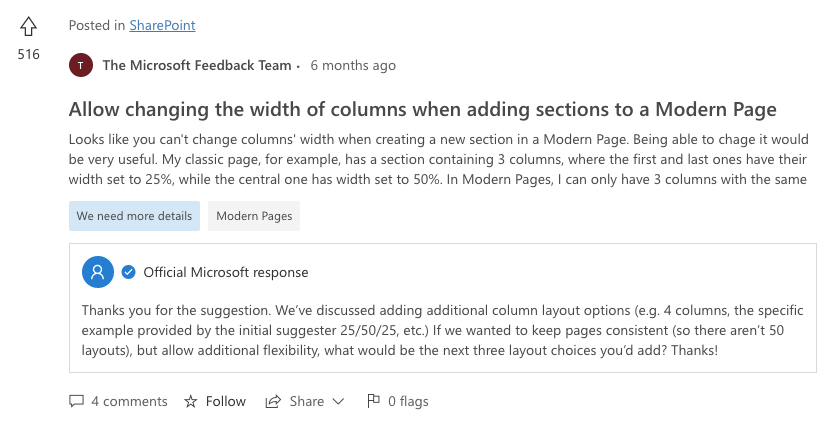Upvote the post with the arrow icon
Screen dimensions: 834x424
28,26
